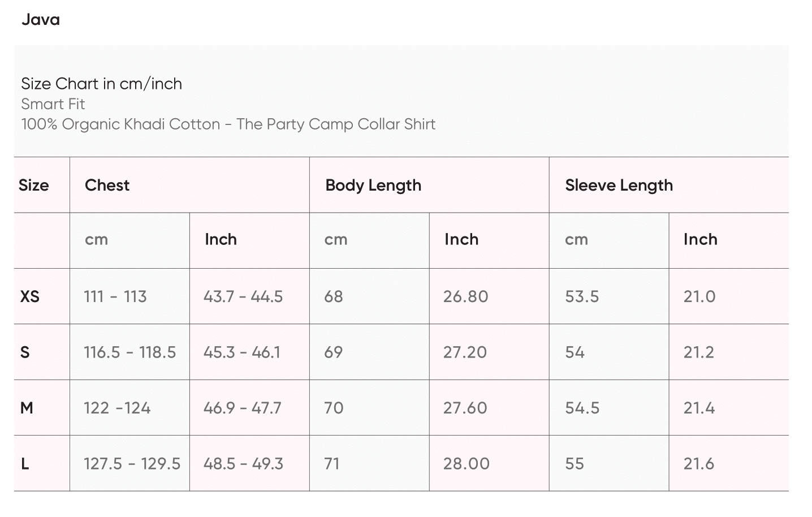Select the body length inch value 28.00
This screenshot has width=812, height=517.
click(467, 464)
